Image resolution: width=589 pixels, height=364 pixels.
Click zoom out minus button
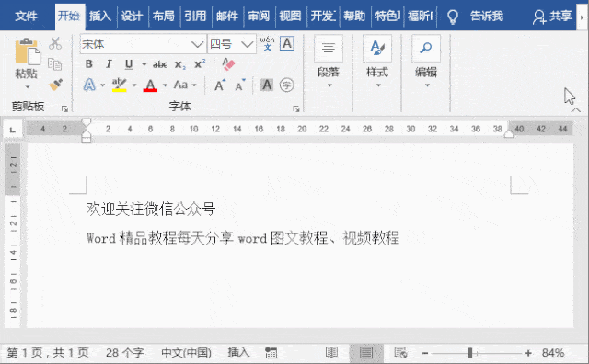click(x=425, y=353)
